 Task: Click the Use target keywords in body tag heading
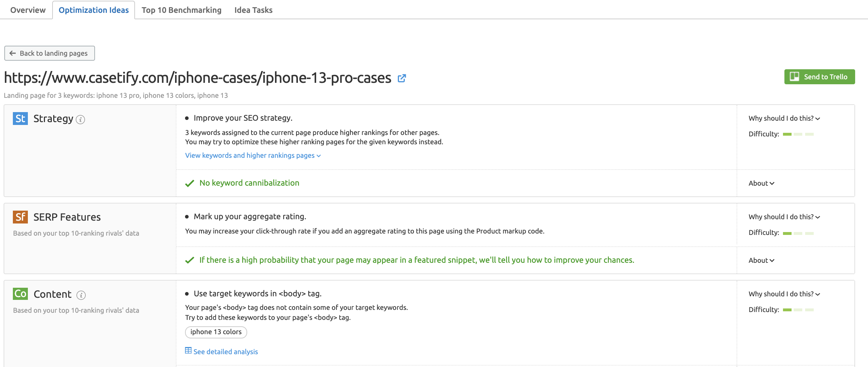click(258, 294)
